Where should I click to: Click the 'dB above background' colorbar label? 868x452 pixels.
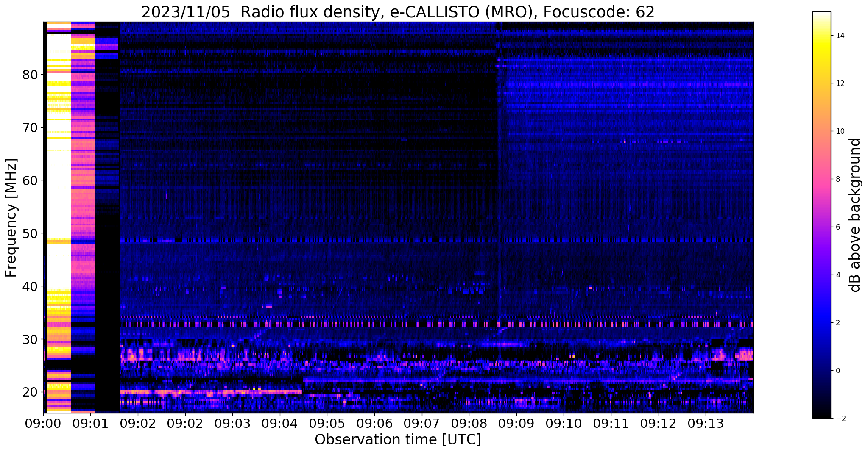tap(855, 215)
